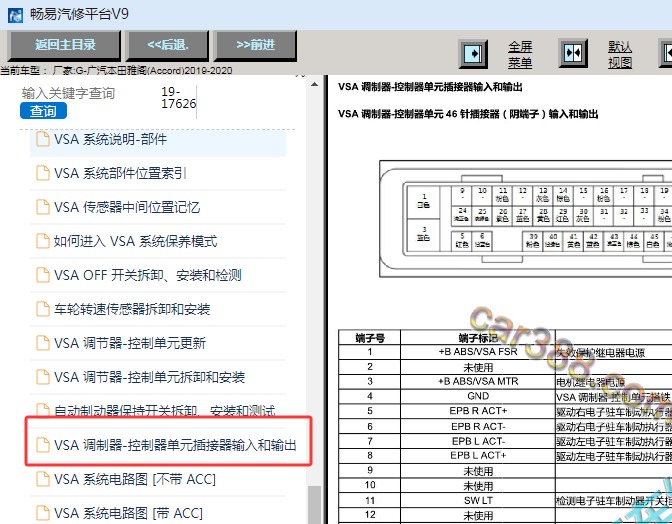The image size is (672, 524).
Task: Click the default view icon beside 默认视图
Action: 573,53
